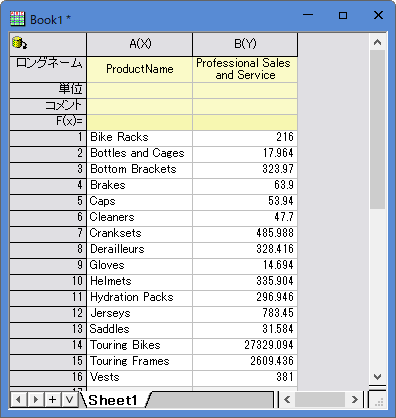The image size is (396, 418).
Task: Select value cell 47.7
Action: 245,218
